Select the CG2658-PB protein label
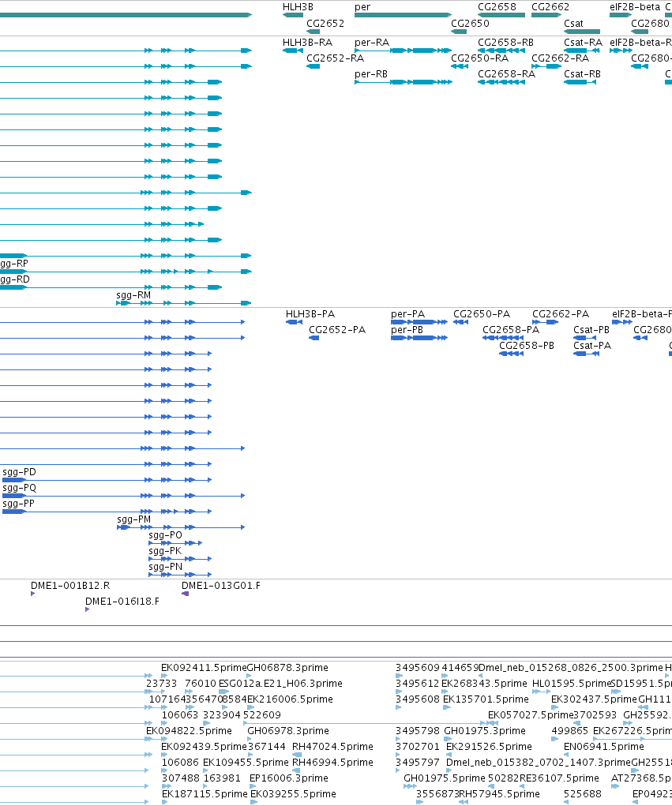The height and width of the screenshot is (806, 672). 527,346
